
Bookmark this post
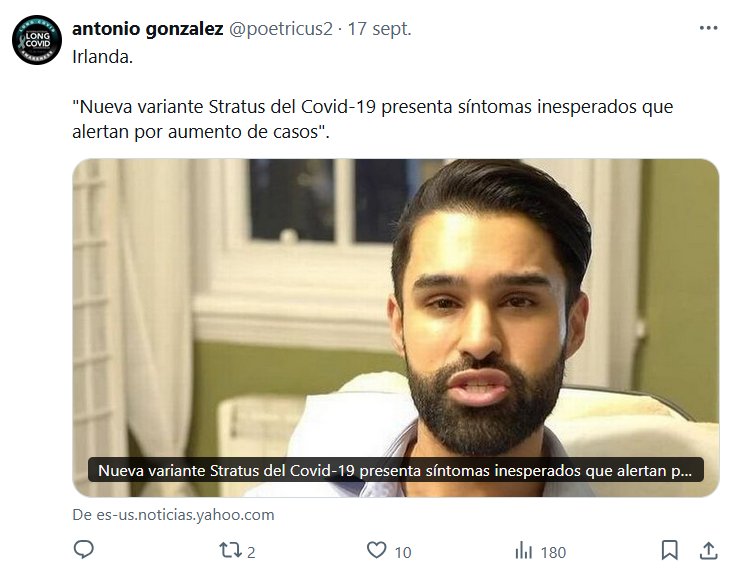[x=669, y=550]
